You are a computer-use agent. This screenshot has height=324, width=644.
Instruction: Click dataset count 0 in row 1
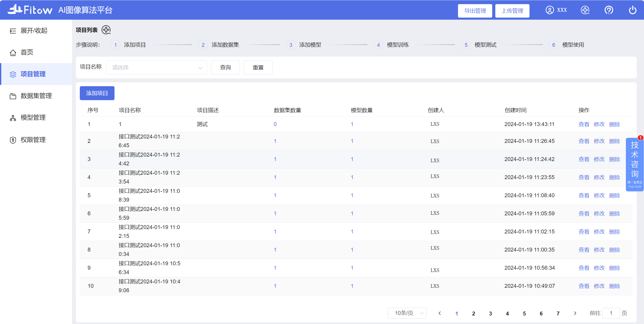point(275,124)
